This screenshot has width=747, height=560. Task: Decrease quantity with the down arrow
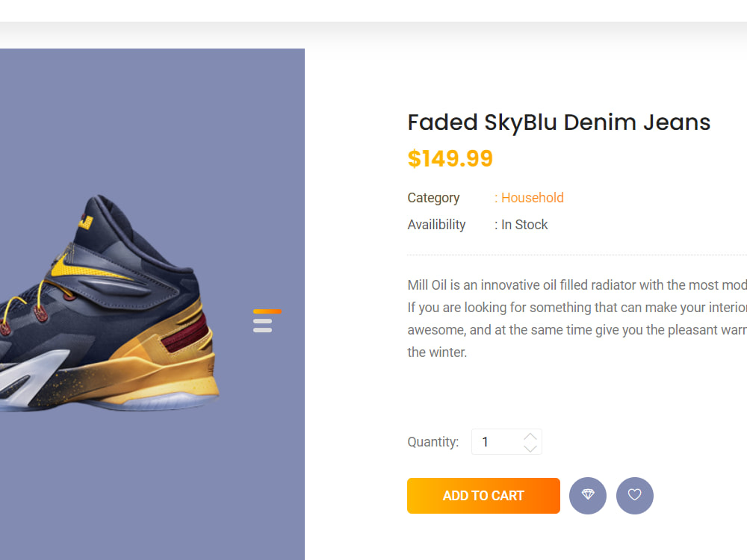pyautogui.click(x=530, y=448)
